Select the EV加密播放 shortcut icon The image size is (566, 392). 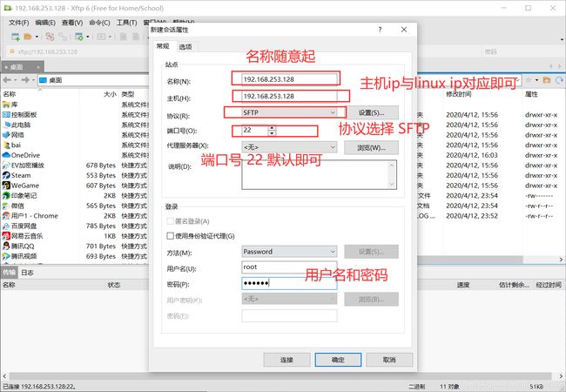pyautogui.click(x=6, y=166)
